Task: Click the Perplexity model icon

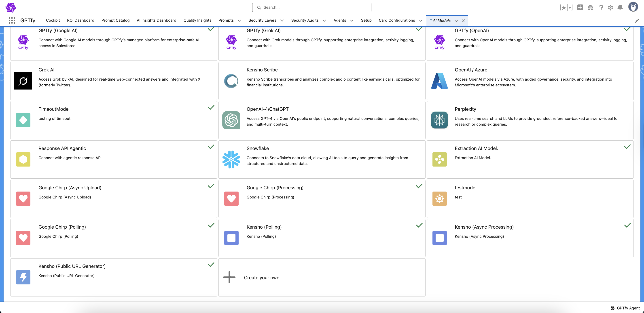Action: click(439, 120)
